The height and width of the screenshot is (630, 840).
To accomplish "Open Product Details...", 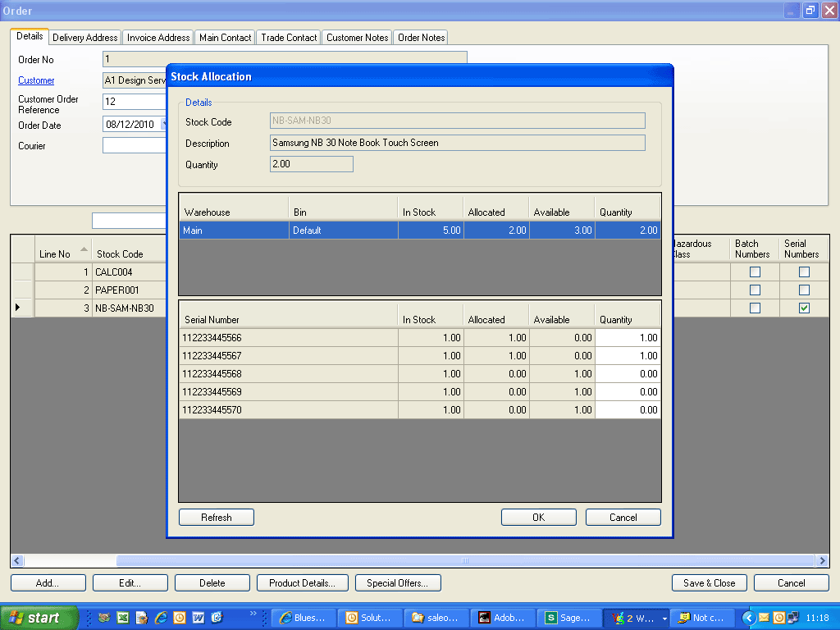I will click(x=302, y=583).
